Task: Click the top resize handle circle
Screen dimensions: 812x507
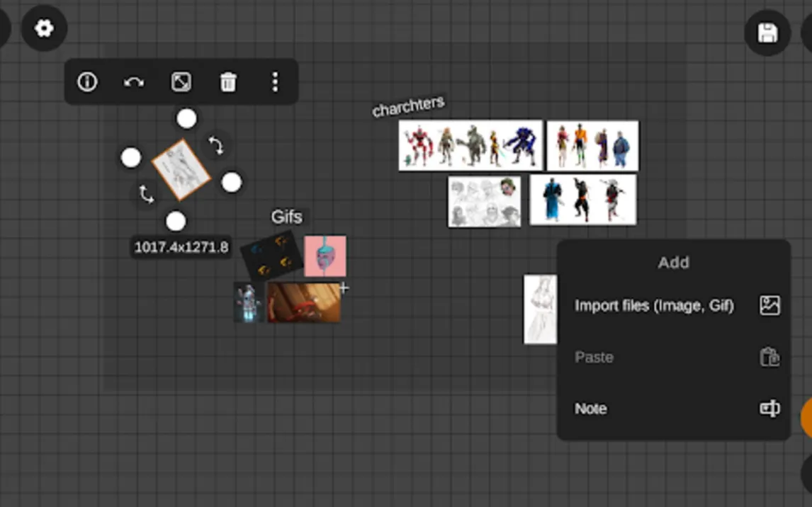Action: pos(186,119)
